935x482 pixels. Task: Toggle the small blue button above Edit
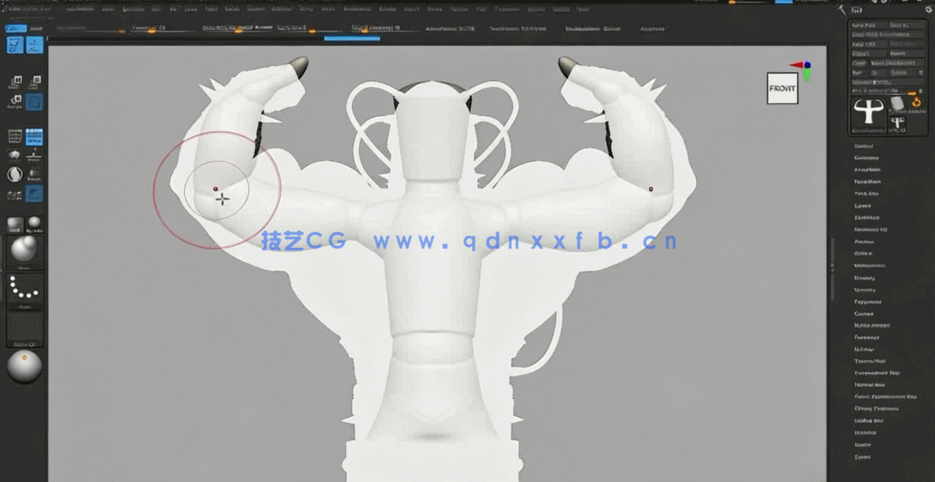[15, 28]
